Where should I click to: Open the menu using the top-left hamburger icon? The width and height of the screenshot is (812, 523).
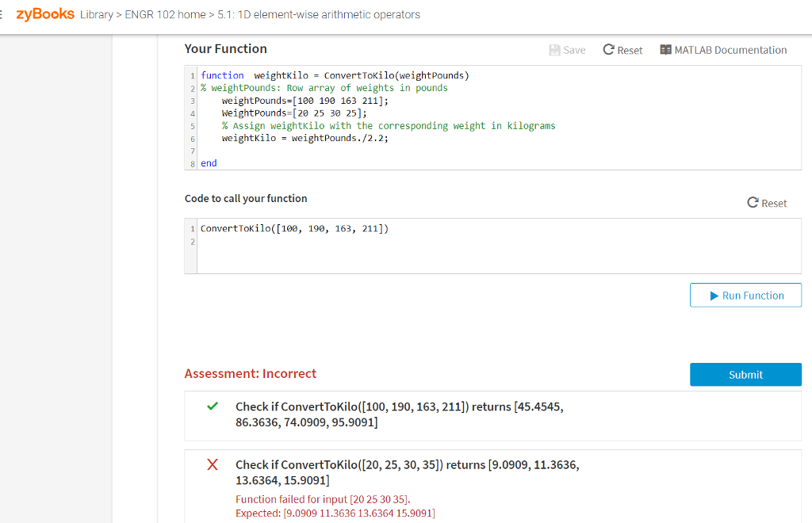point(2,13)
